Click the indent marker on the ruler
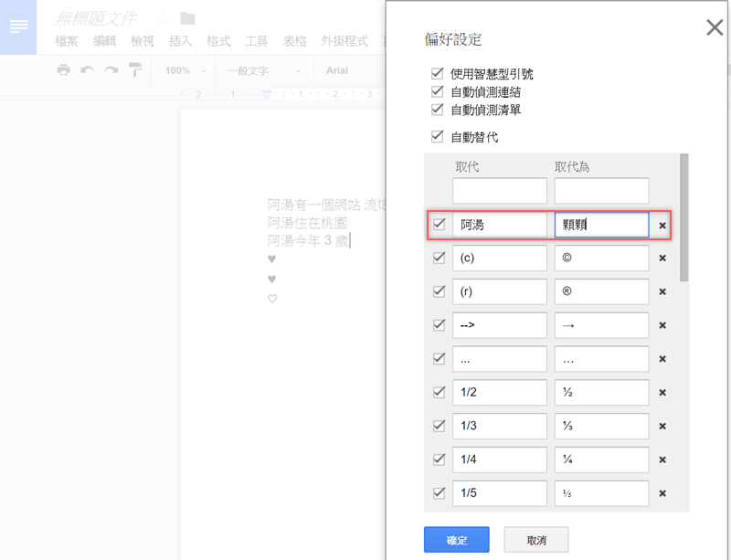731x560 pixels. [x=267, y=95]
